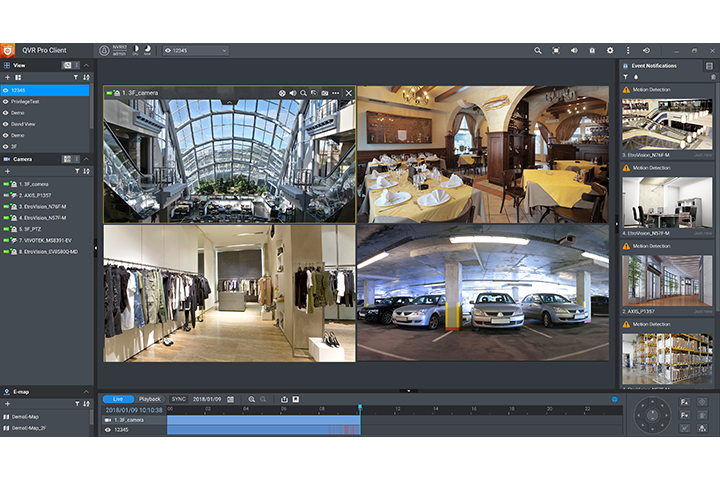
Task: Filter the Event Notifications list
Action: pyautogui.click(x=625, y=77)
